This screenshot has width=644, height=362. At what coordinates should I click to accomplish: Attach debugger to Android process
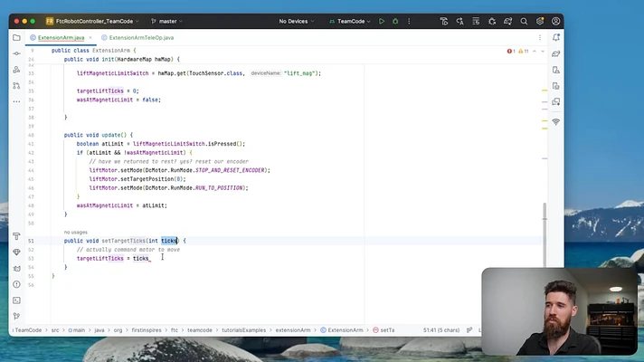tap(492, 22)
